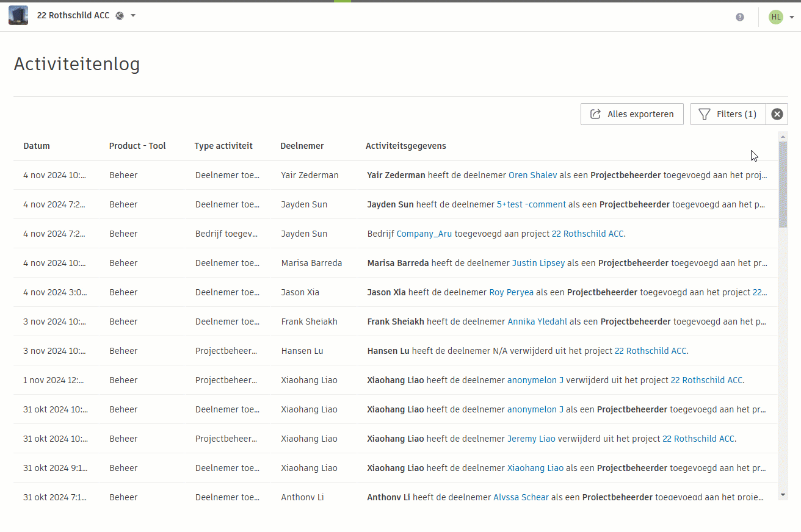Image resolution: width=801 pixels, height=532 pixels.
Task: Sort by the Type activiteit column header
Action: 223,146
